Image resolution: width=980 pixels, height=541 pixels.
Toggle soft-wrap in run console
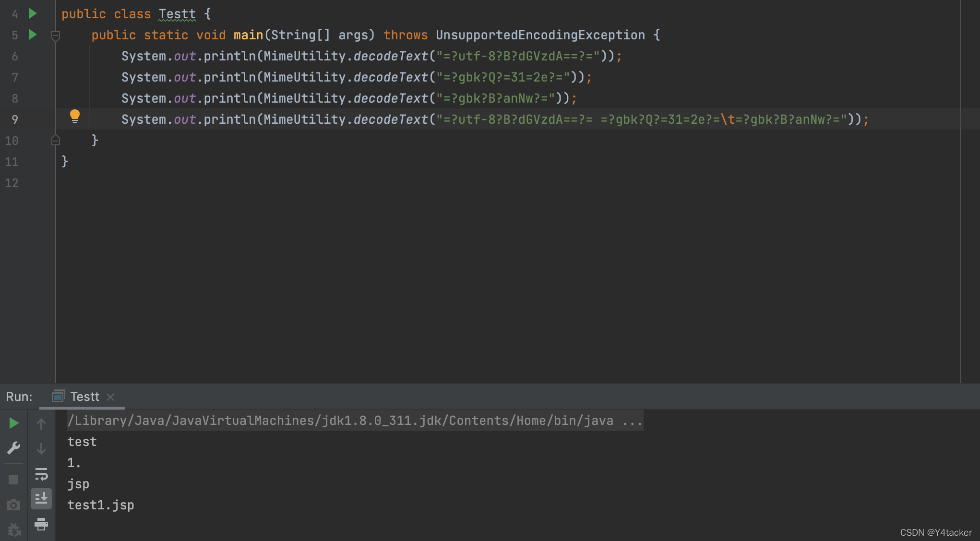pyautogui.click(x=41, y=474)
